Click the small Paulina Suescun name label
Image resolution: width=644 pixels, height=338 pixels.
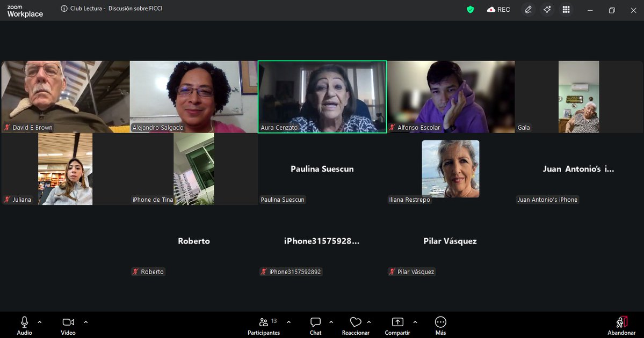click(283, 200)
